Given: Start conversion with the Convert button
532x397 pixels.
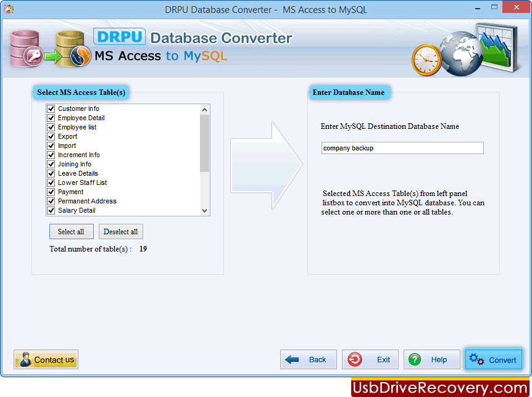Looking at the screenshot, I should (x=493, y=359).
